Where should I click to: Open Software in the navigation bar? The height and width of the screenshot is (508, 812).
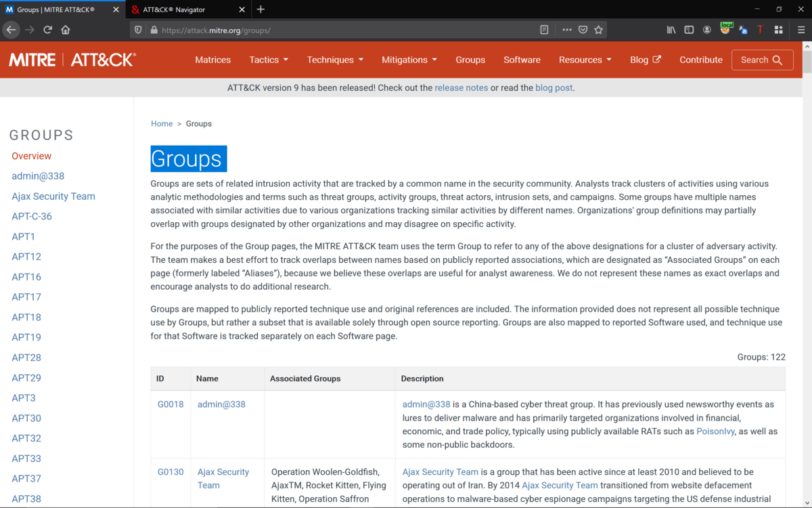tap(522, 60)
